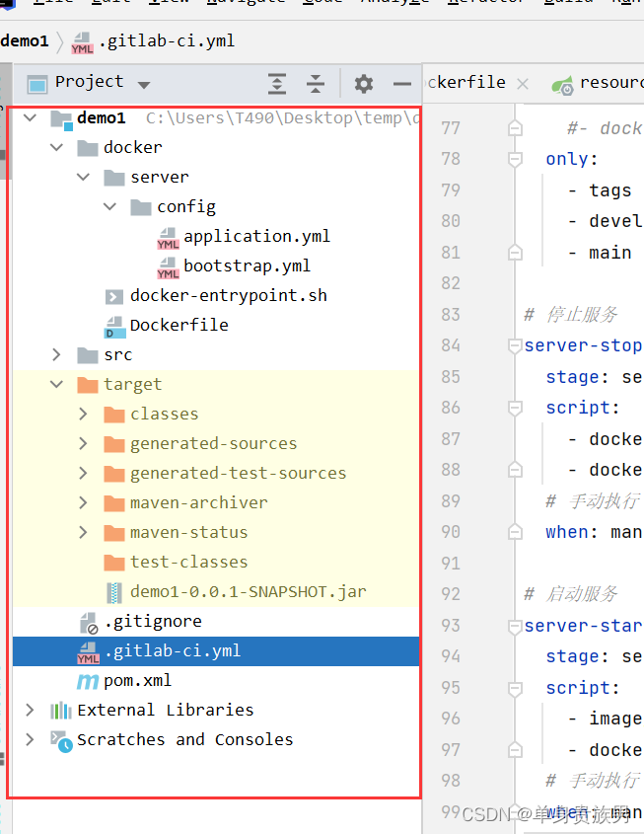Close the Dockerfile tab
644x834 pixels.
[x=522, y=83]
